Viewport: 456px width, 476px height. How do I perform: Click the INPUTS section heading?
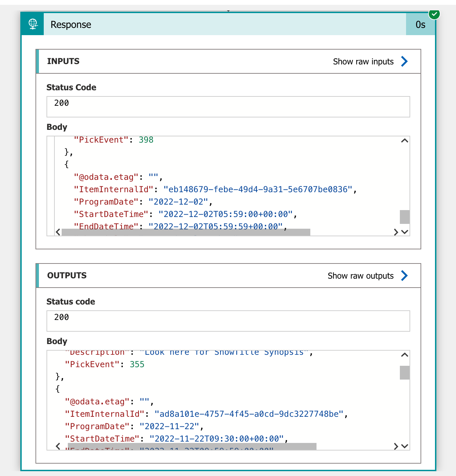tap(63, 61)
